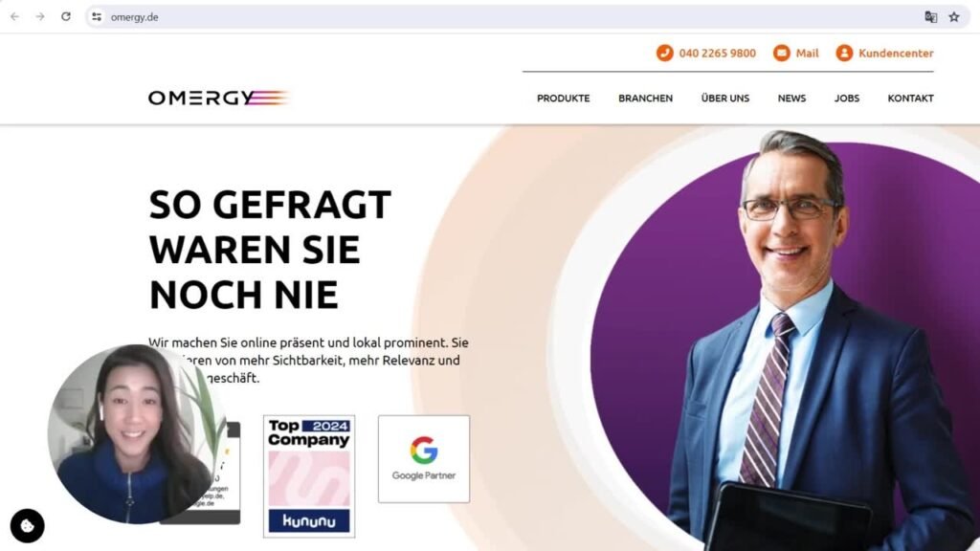Open the ÜBER UNS menu
Image resolution: width=980 pixels, height=551 pixels.
click(x=725, y=99)
